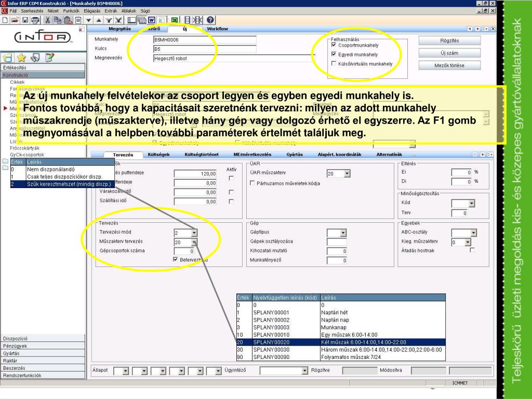Click the Word export toolbar icon
Viewport: 532px width, 399px height.
[x=152, y=20]
